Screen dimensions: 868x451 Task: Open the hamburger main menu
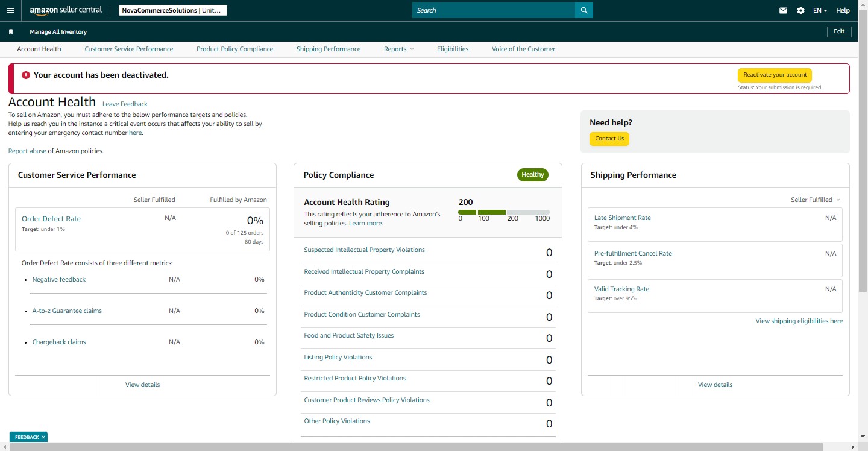(x=10, y=10)
